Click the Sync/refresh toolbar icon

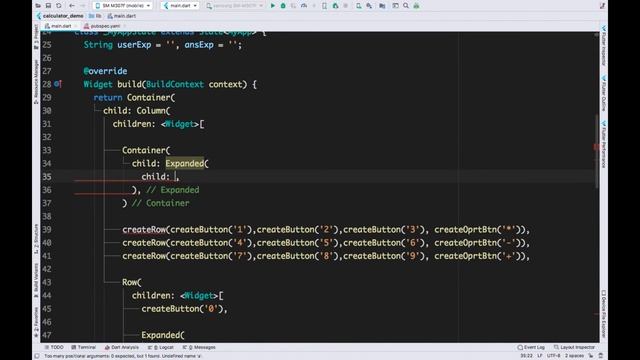coord(59,6)
